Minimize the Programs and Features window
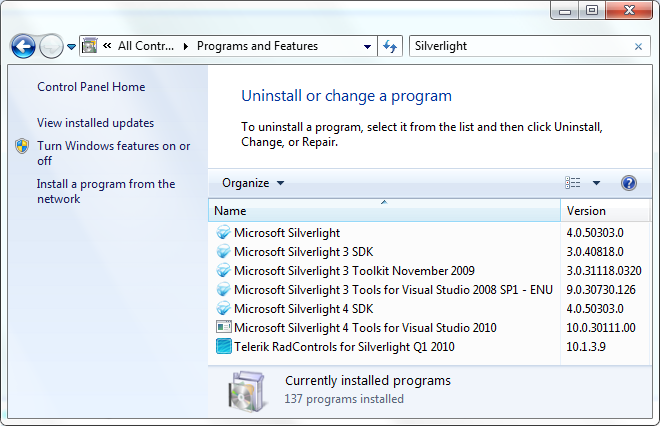Image resolution: width=660 pixels, height=426 pixels. pos(564,11)
